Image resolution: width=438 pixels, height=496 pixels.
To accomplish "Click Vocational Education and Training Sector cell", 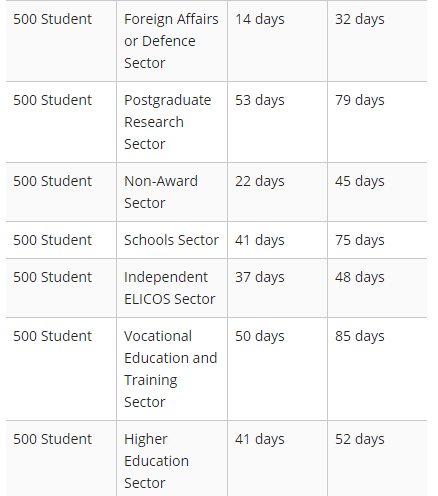I will tap(171, 369).
